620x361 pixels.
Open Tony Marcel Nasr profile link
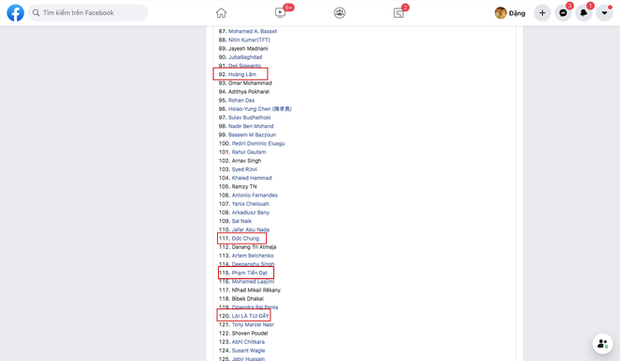coord(253,325)
